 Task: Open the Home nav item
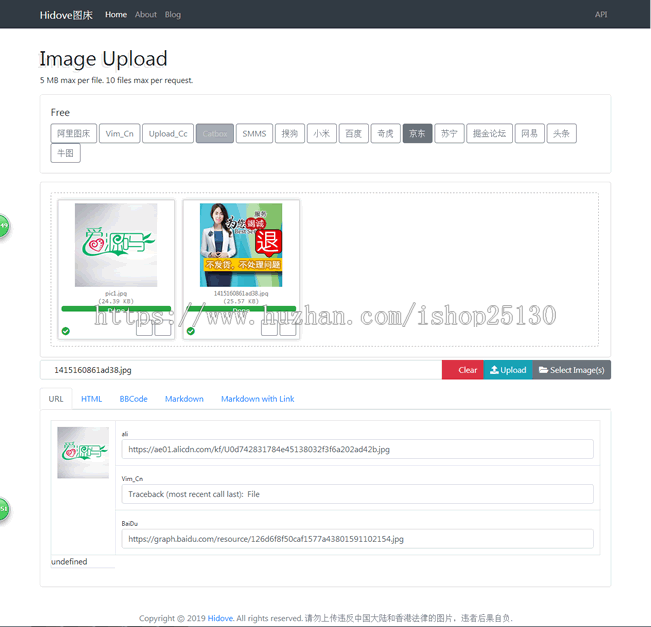[x=116, y=15]
